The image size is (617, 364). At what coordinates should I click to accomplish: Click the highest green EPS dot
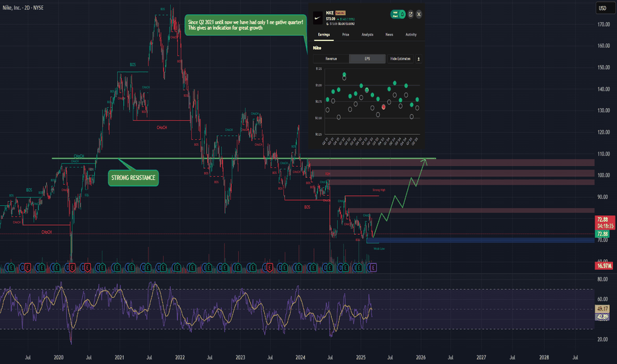(344, 74)
